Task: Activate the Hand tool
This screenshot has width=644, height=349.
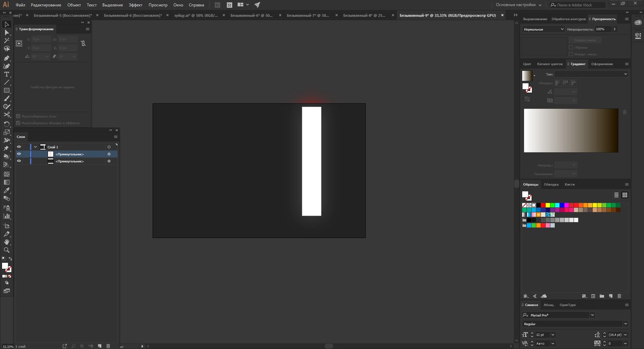Action: pyautogui.click(x=6, y=242)
